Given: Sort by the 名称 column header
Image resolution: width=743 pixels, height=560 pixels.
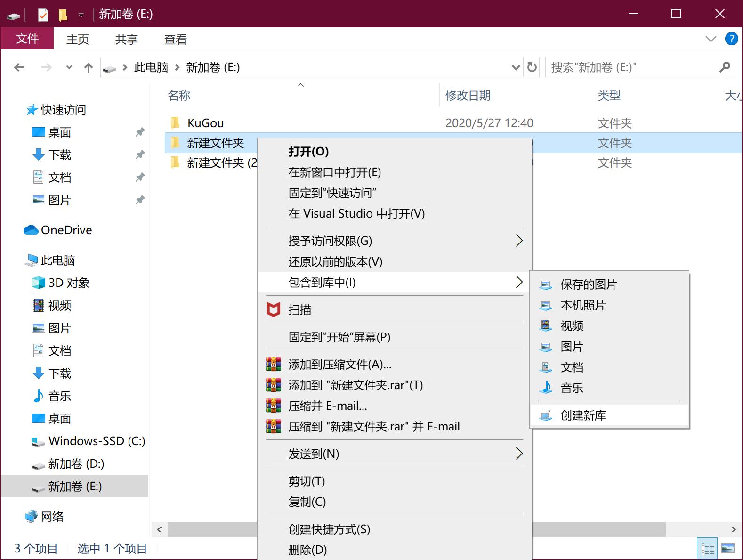Looking at the screenshot, I should (x=179, y=96).
